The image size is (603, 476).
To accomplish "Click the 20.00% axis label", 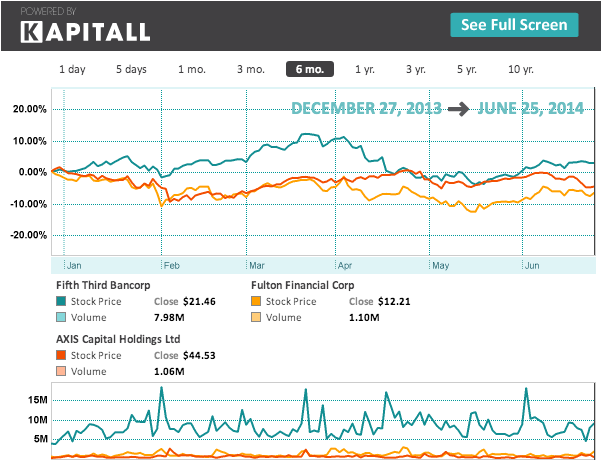I will click(x=30, y=109).
